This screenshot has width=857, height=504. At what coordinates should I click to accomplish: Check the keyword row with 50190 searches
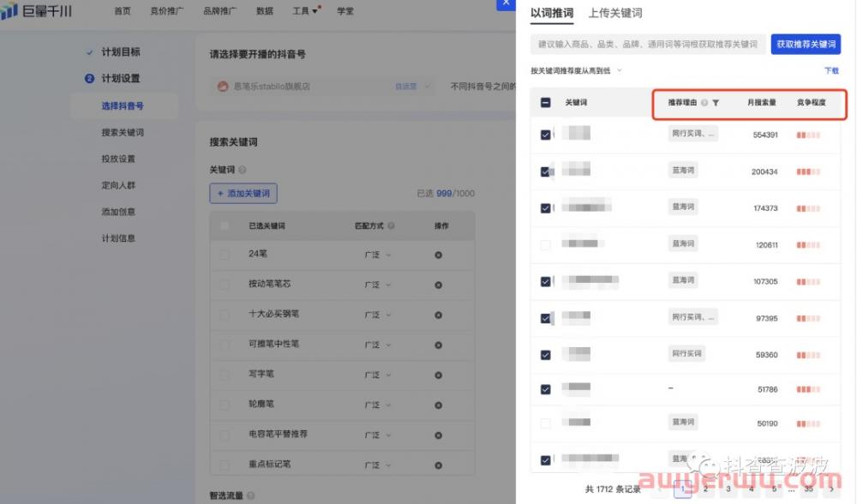click(x=545, y=423)
